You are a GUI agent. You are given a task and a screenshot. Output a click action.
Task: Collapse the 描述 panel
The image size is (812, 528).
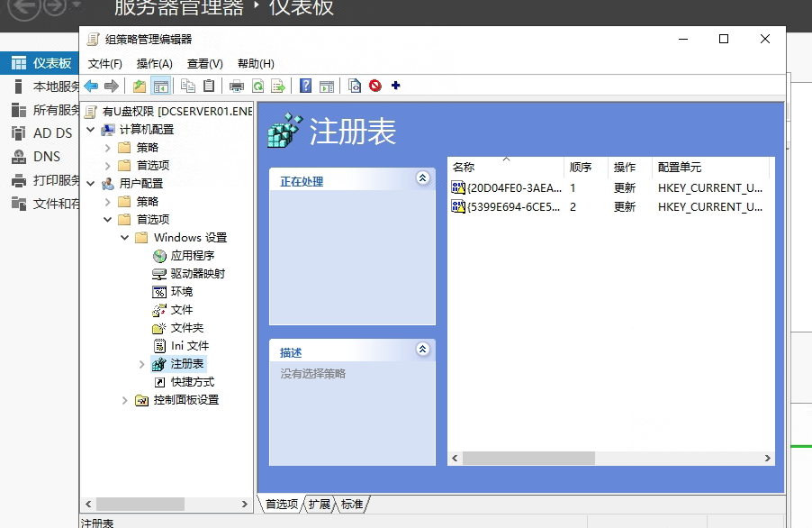423,350
